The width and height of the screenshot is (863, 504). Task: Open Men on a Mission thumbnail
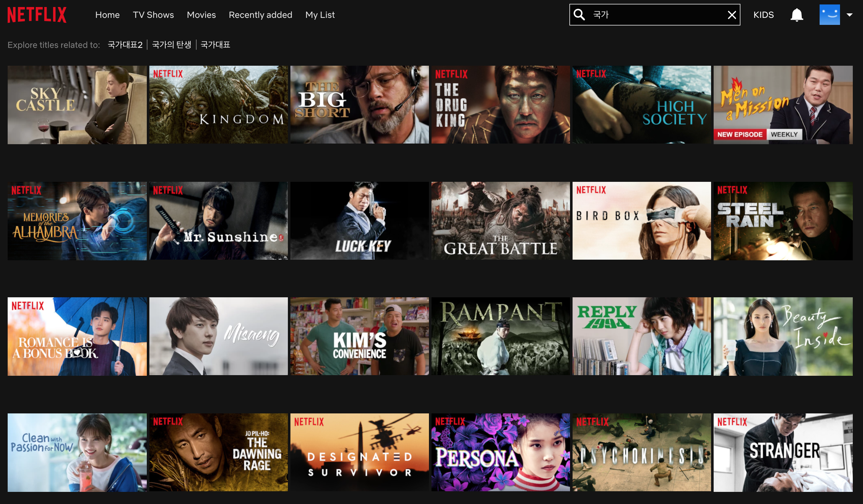click(783, 105)
